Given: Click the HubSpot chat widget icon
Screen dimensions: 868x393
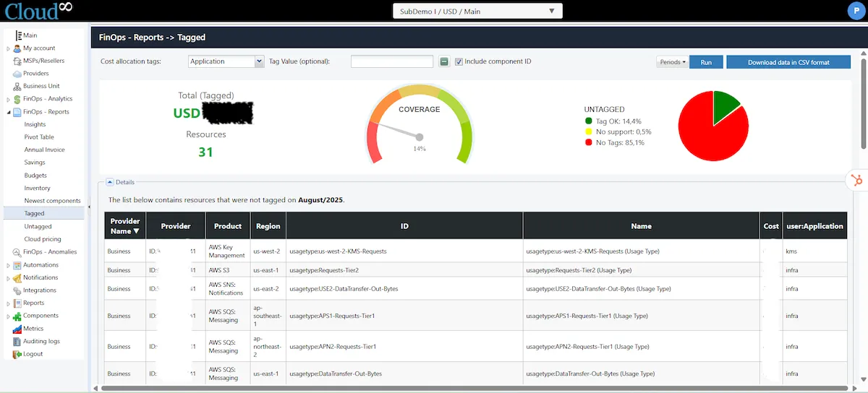Looking at the screenshot, I should pyautogui.click(x=856, y=181).
